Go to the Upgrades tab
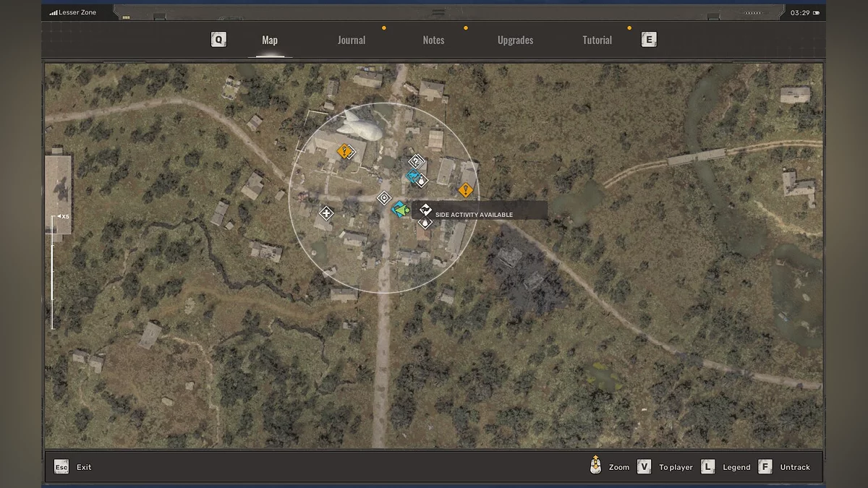The height and width of the screenshot is (488, 868). point(516,40)
